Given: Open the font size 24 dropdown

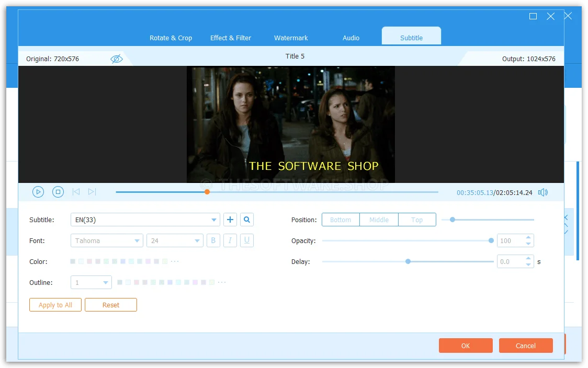Looking at the screenshot, I should coord(175,240).
